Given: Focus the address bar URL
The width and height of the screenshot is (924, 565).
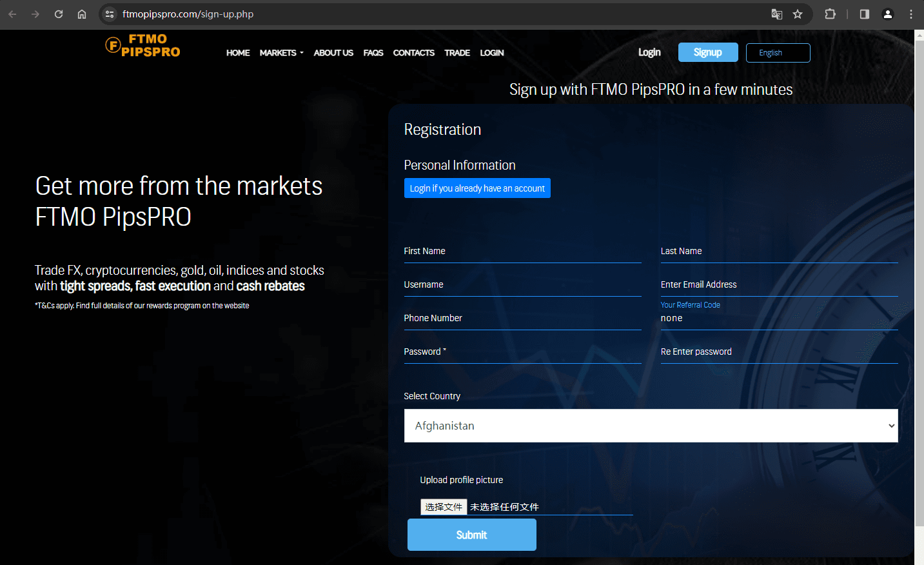Looking at the screenshot, I should point(188,14).
